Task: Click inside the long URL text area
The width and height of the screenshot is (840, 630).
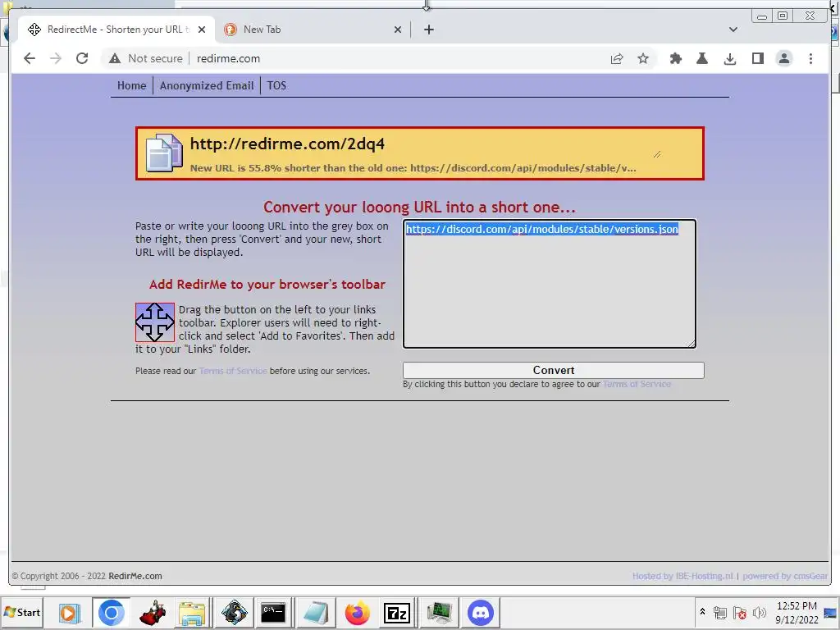Action: [x=550, y=283]
